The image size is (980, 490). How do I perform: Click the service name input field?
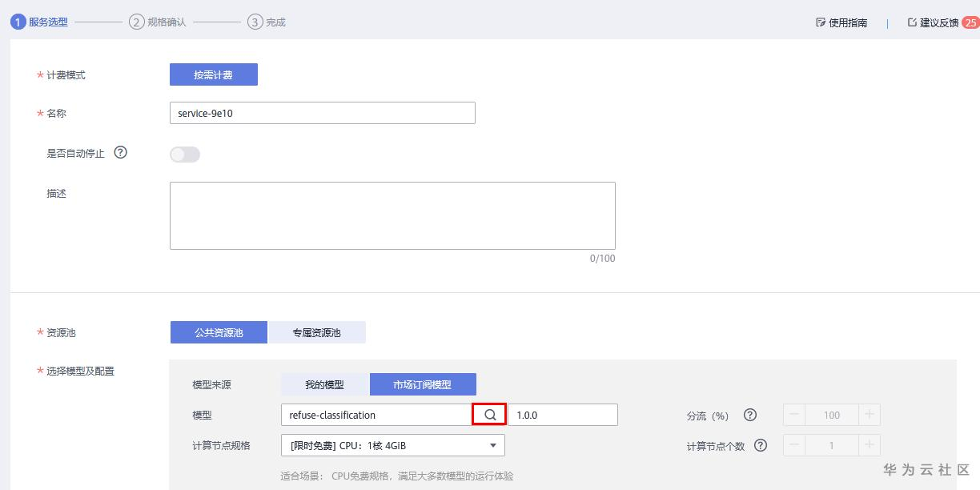point(322,113)
